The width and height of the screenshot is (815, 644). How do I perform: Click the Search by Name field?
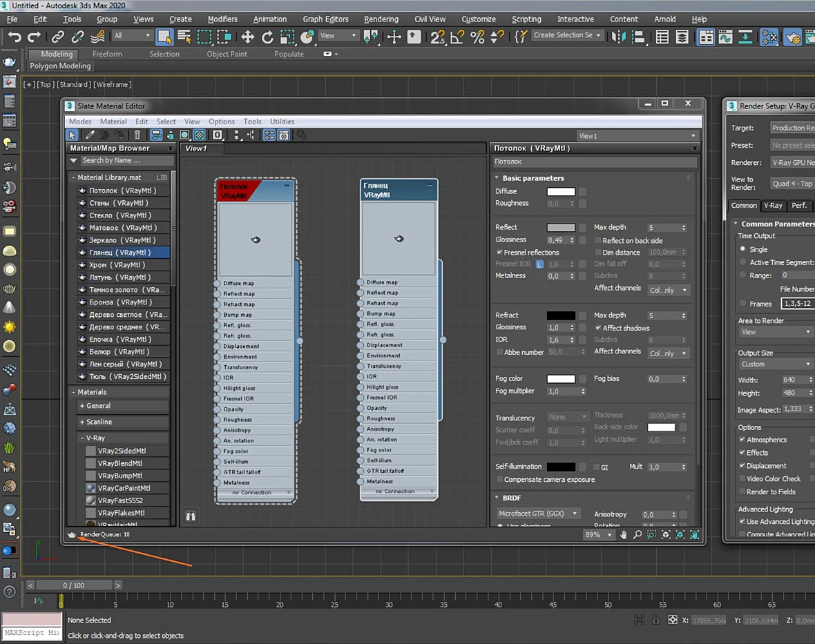point(126,160)
